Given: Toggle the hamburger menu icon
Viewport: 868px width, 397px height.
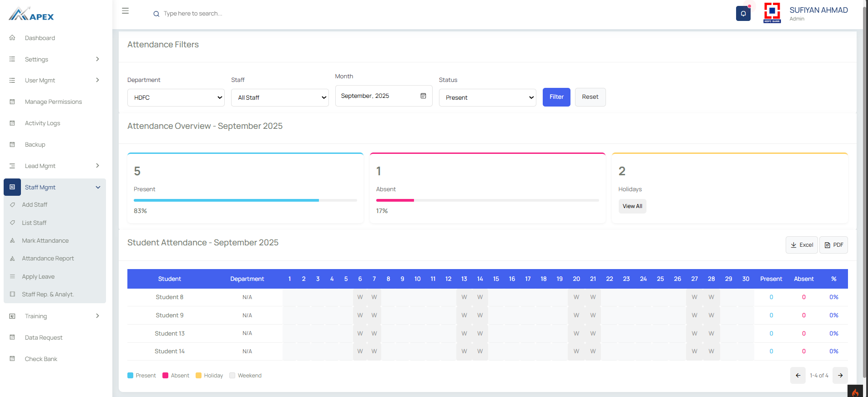Looking at the screenshot, I should point(126,11).
